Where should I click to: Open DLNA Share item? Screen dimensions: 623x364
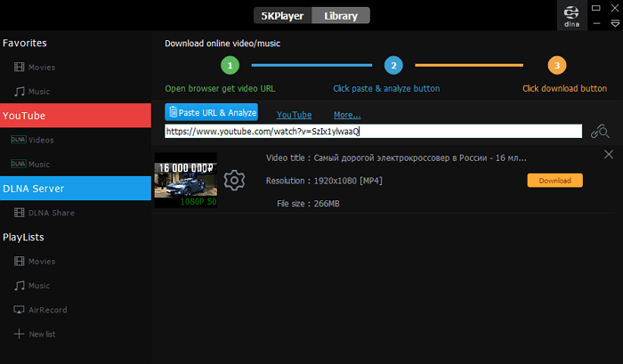coord(50,213)
